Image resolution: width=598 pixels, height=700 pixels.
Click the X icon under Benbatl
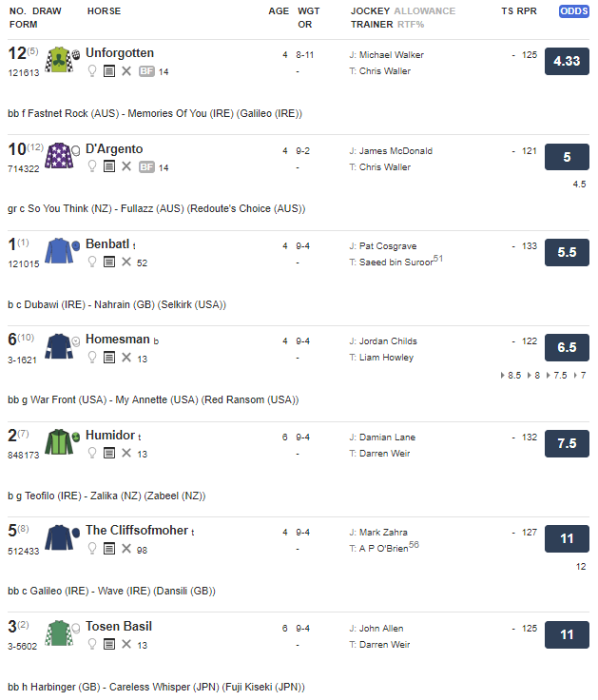(126, 262)
